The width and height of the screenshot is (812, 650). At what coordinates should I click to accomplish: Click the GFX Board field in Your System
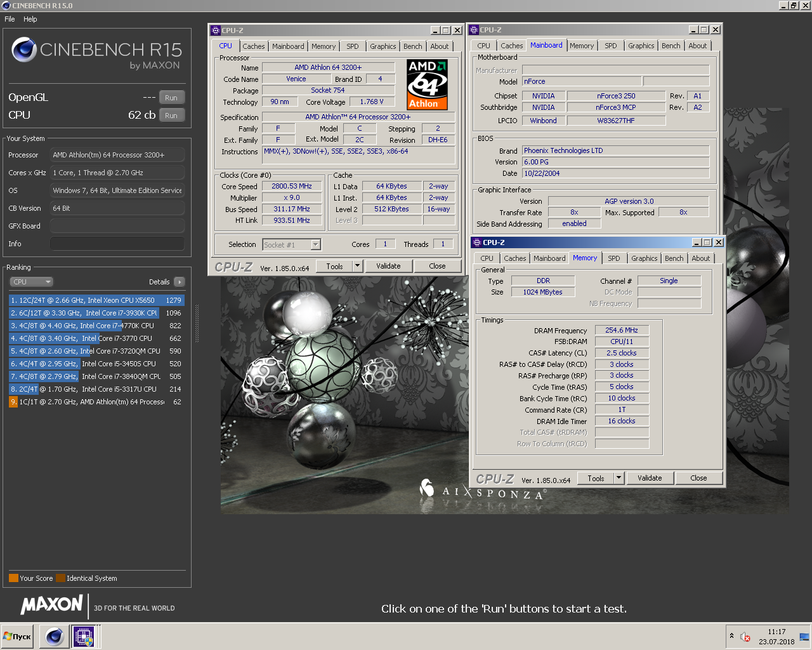(x=117, y=226)
